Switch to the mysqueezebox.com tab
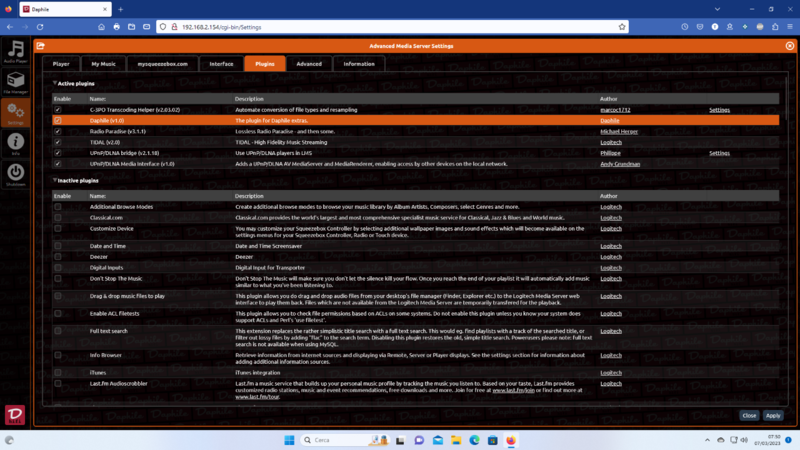 pos(162,64)
